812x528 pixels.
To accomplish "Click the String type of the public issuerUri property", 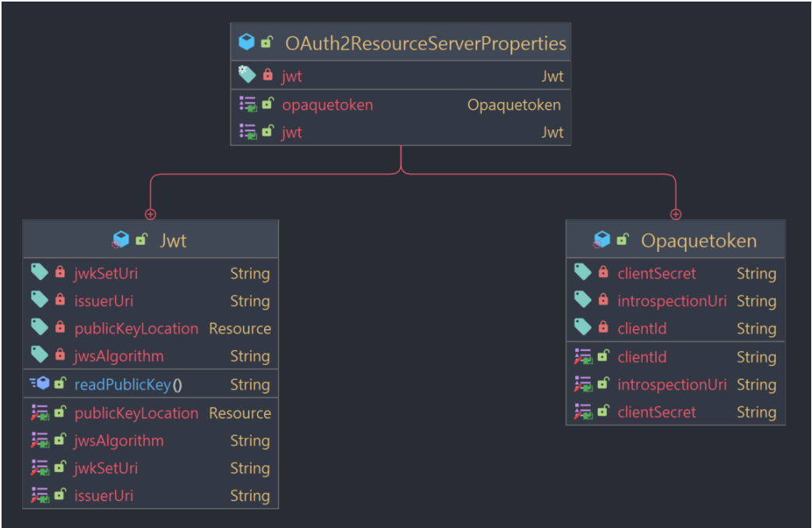I will (x=250, y=496).
